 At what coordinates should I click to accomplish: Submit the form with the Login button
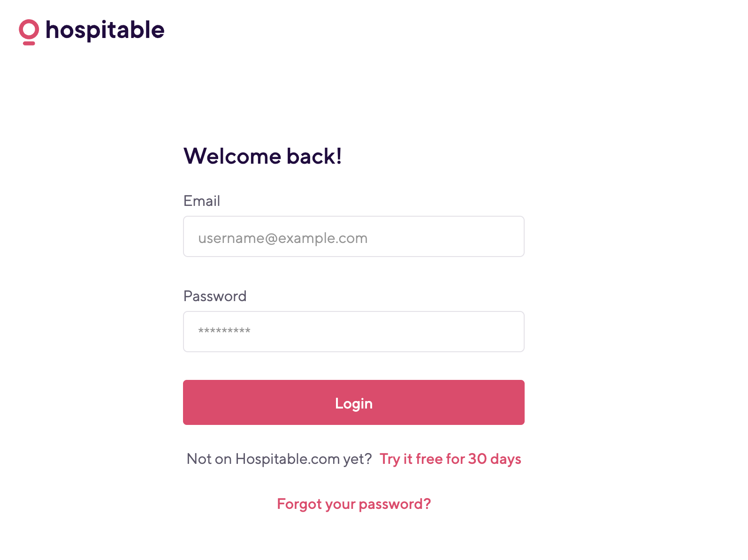pos(354,402)
